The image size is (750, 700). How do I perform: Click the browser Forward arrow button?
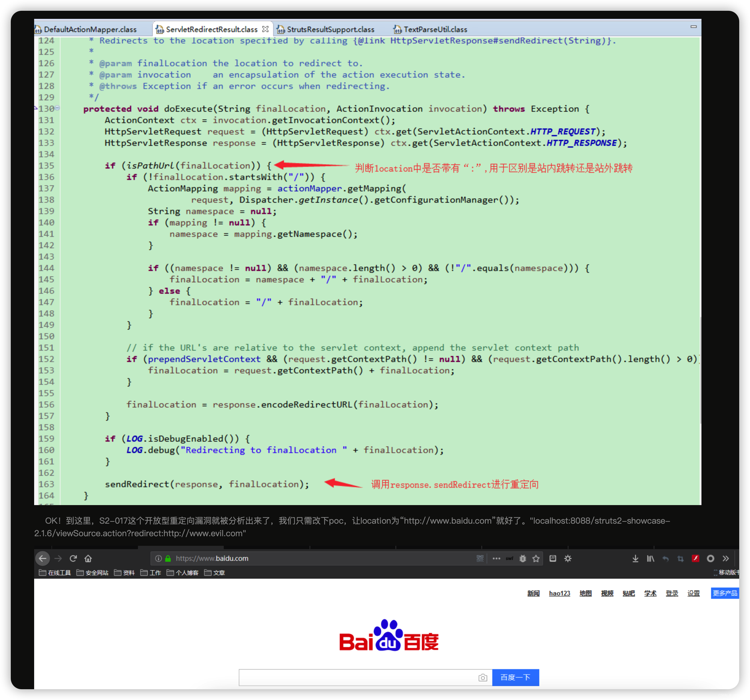pos(58,558)
